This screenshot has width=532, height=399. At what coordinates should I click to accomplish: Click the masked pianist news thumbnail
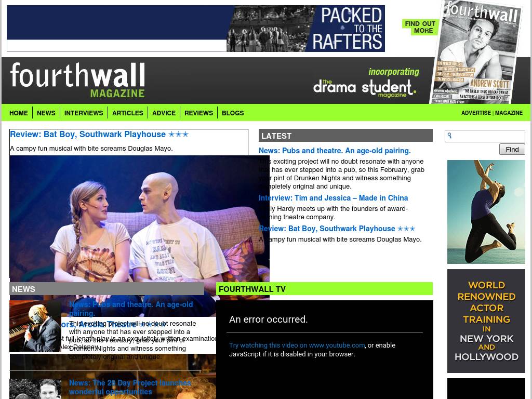click(35, 326)
